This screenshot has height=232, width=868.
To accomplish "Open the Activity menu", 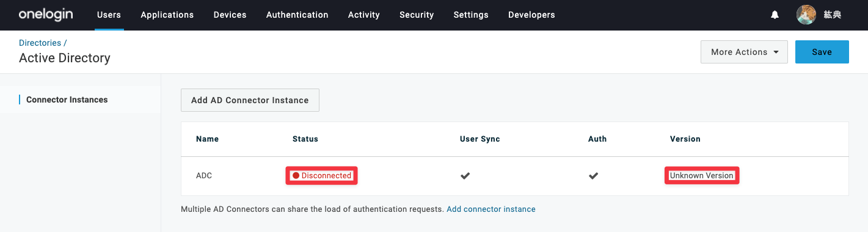I will pyautogui.click(x=364, y=15).
